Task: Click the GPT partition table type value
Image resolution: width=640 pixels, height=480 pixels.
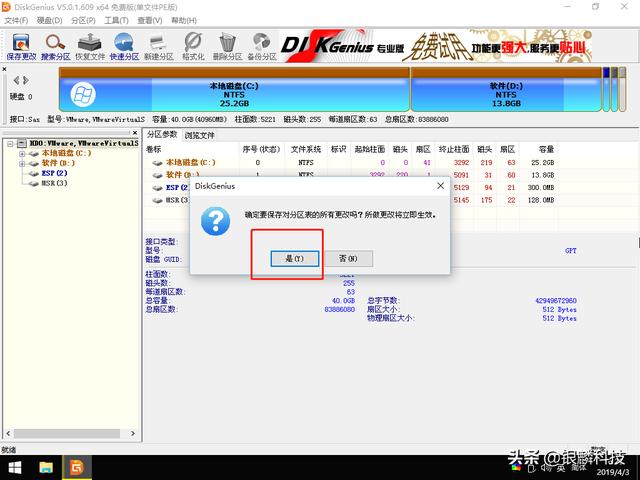Action: point(571,251)
